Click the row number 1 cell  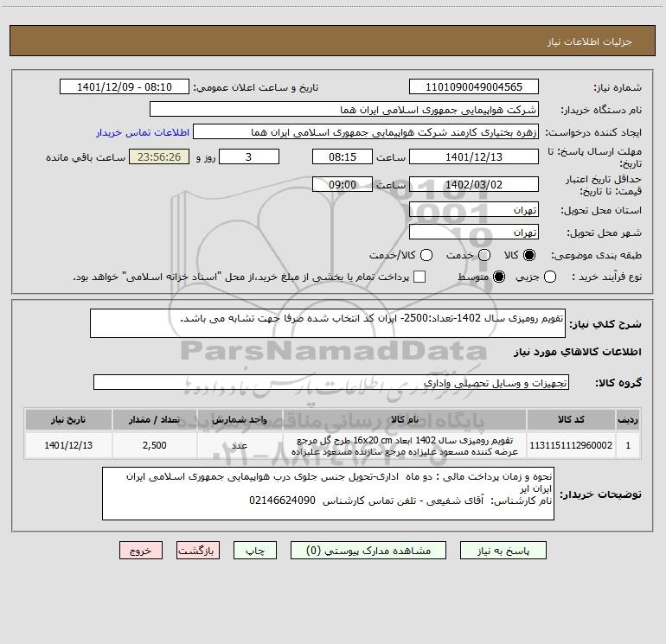(628, 445)
